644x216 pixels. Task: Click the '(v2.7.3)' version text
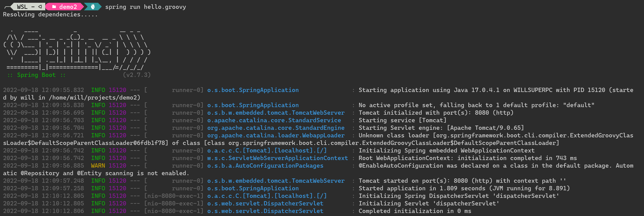point(137,75)
